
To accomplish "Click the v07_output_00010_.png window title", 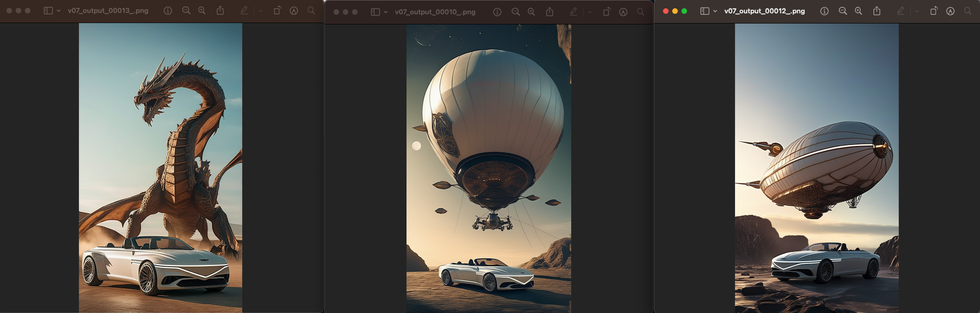I will coord(435,12).
